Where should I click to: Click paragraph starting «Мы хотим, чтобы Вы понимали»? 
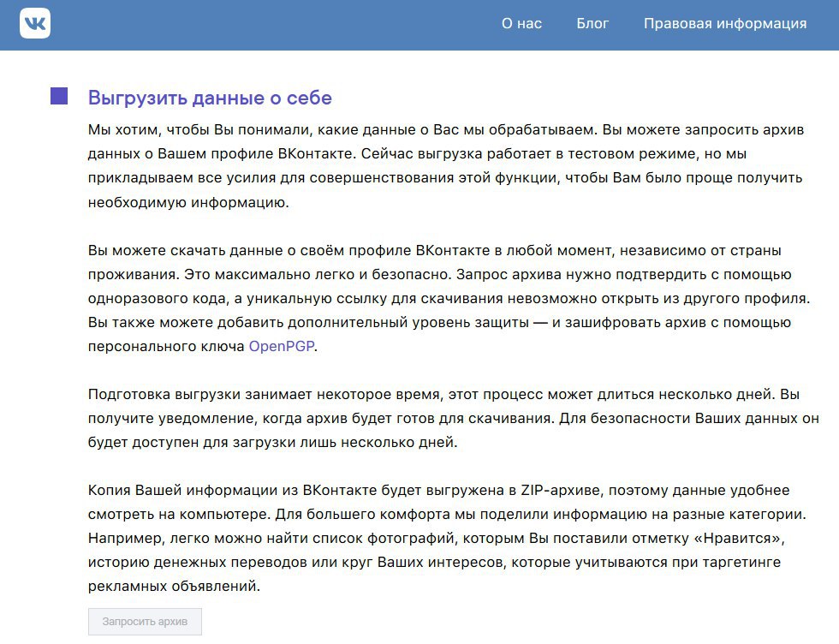tap(446, 166)
